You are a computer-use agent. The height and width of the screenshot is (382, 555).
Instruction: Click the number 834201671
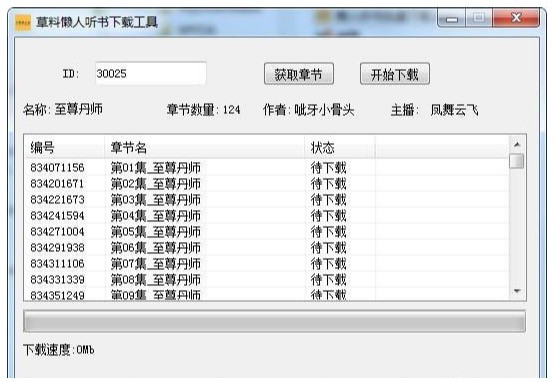click(x=57, y=183)
